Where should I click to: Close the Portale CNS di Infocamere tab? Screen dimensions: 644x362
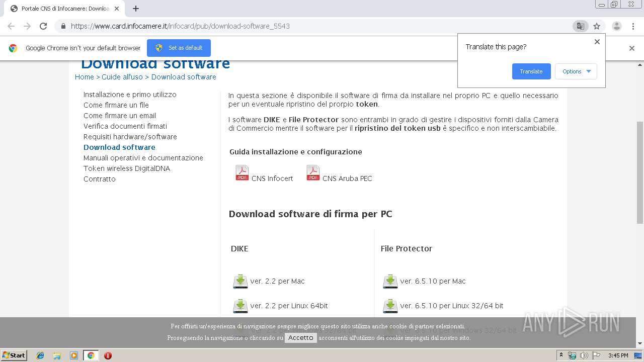point(116,9)
